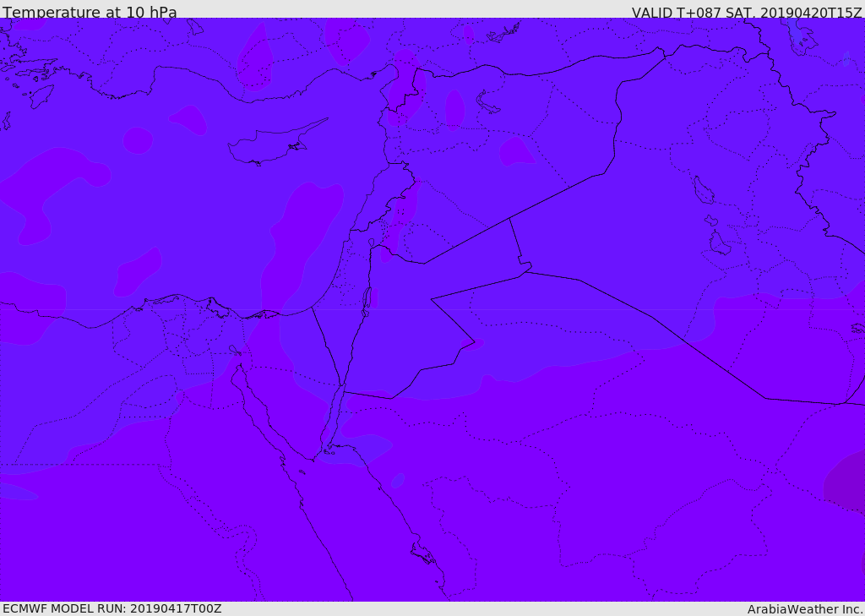Click the 'VALID T+087 SAT. 20190420T15Z' timestamp text
Screen dimensions: 865x616
click(747, 13)
